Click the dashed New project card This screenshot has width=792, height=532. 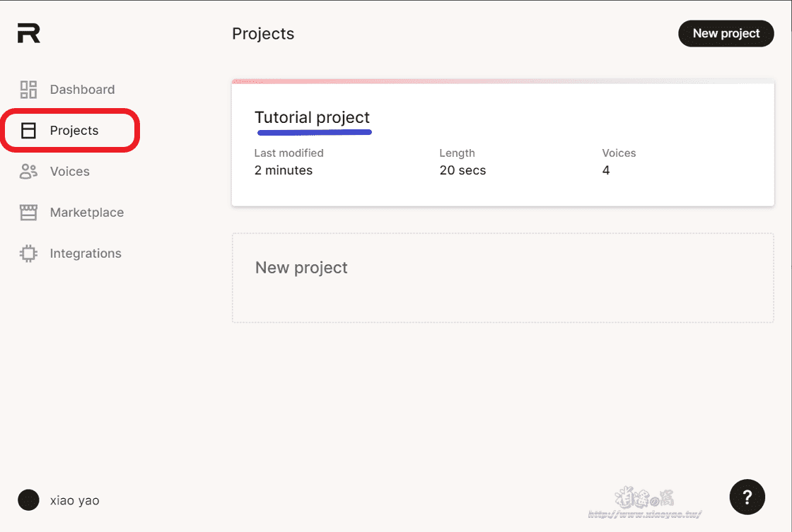(x=502, y=278)
